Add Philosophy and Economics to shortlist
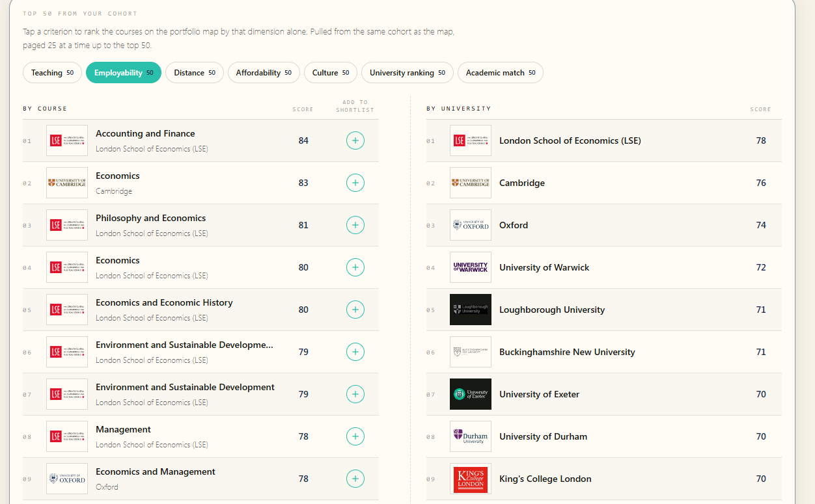 pos(355,225)
